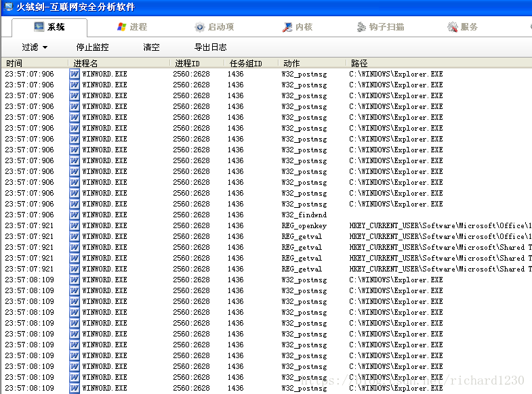Click the 导出日志 button

(x=210, y=47)
